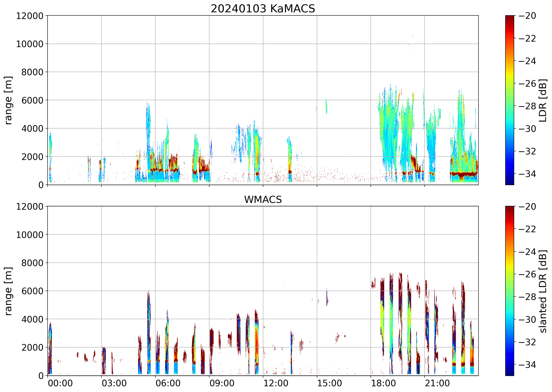Click the '12000' tick on top plot
Screen dimensions: 552x392
tap(30, 16)
